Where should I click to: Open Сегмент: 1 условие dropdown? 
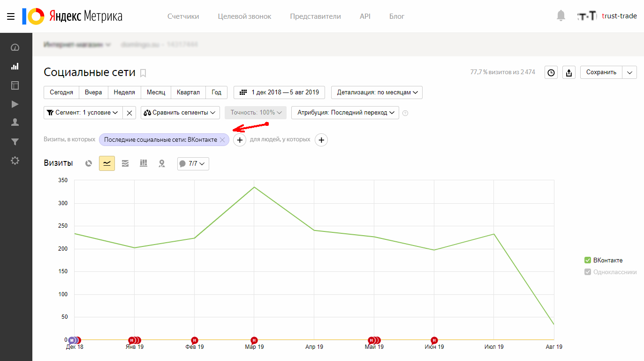pos(83,113)
